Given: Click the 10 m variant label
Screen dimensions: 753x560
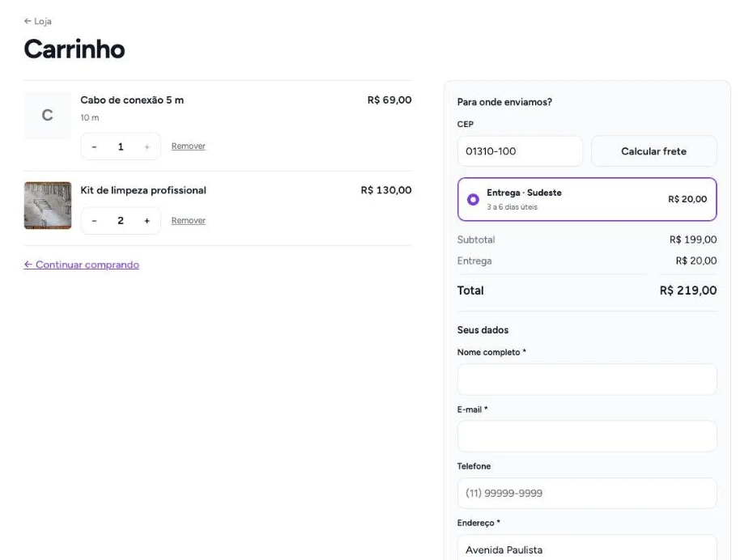Looking at the screenshot, I should 90,117.
